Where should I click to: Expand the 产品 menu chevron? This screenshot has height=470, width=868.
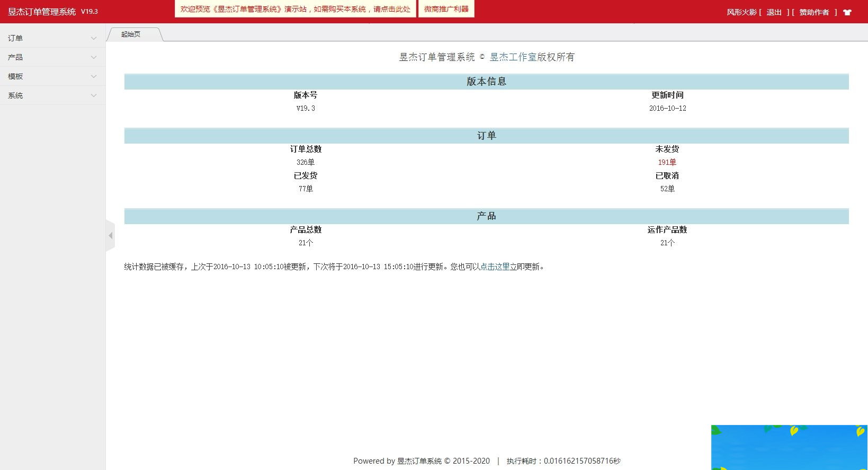(94, 57)
